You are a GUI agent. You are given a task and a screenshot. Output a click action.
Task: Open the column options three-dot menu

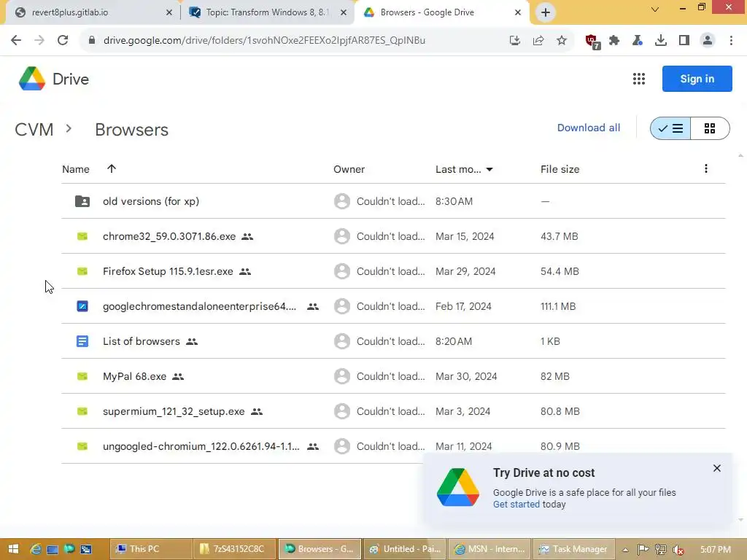(x=705, y=168)
